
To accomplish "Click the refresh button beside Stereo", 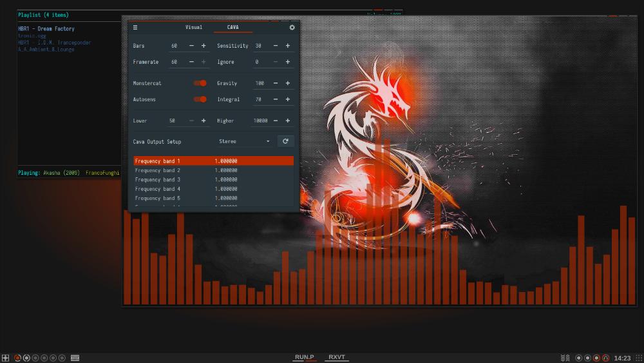I will 285,141.
